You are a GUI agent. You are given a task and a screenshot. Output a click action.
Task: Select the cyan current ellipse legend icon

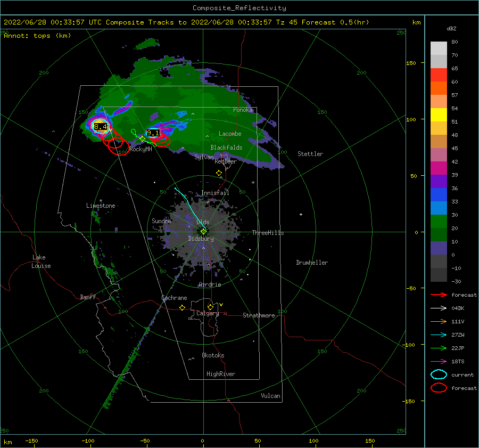[439, 374]
